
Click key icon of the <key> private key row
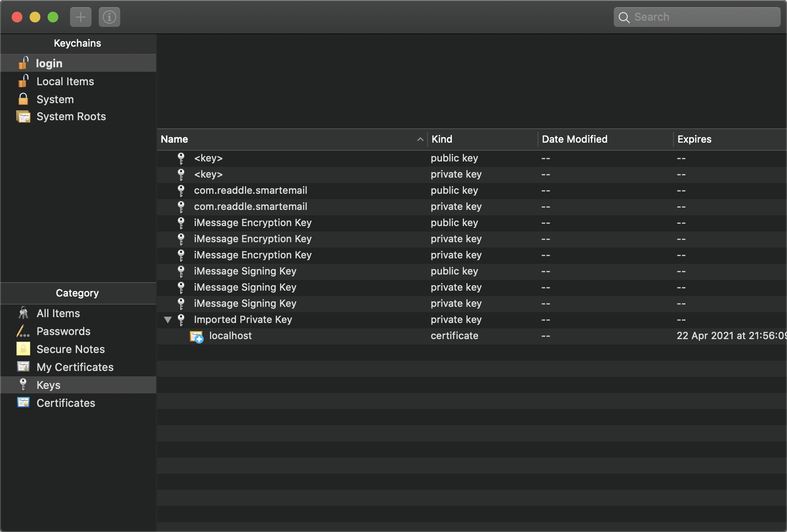coord(181,174)
